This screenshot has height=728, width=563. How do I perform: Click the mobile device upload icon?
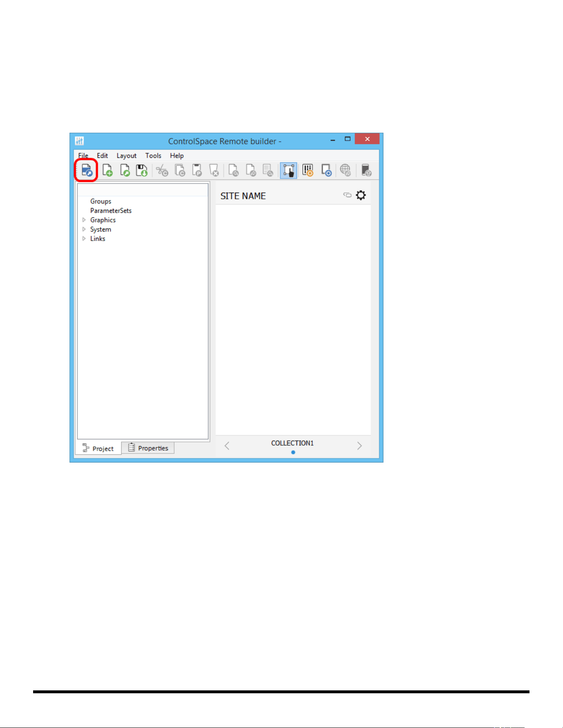click(x=366, y=170)
